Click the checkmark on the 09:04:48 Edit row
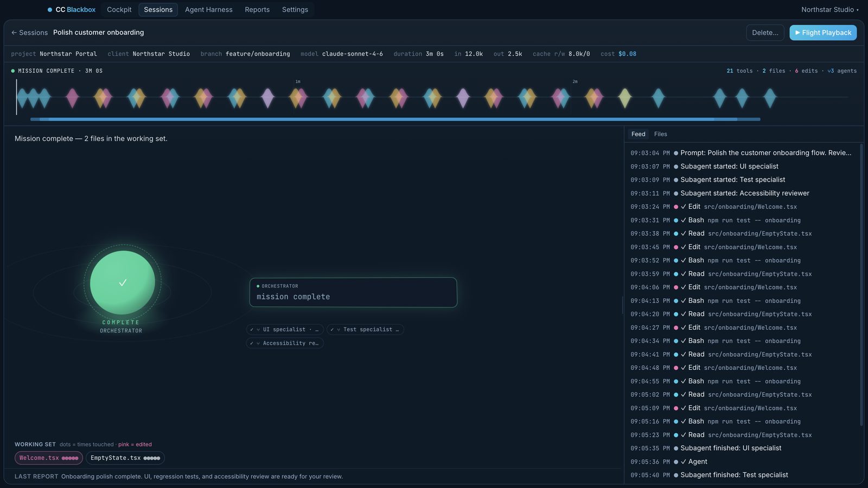This screenshot has width=868, height=488. (x=684, y=368)
